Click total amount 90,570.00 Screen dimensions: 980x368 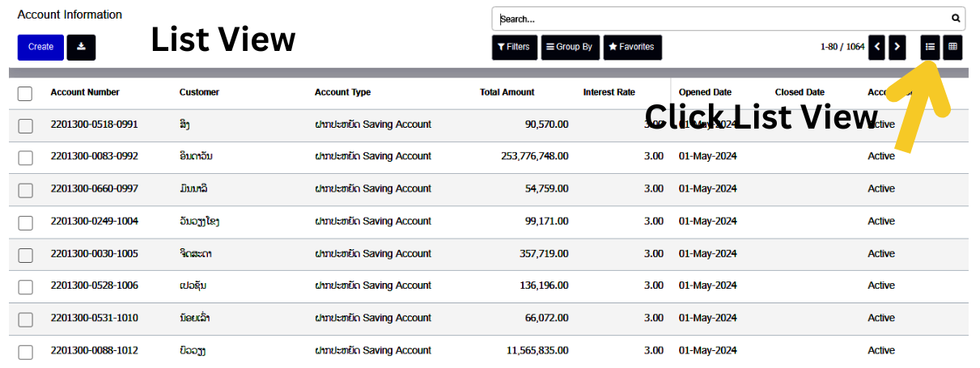547,125
